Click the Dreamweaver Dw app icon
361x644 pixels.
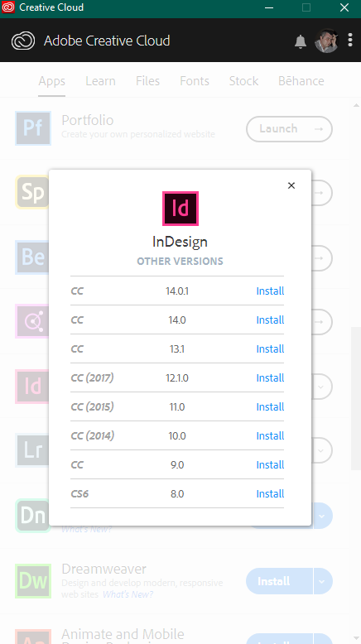33,581
